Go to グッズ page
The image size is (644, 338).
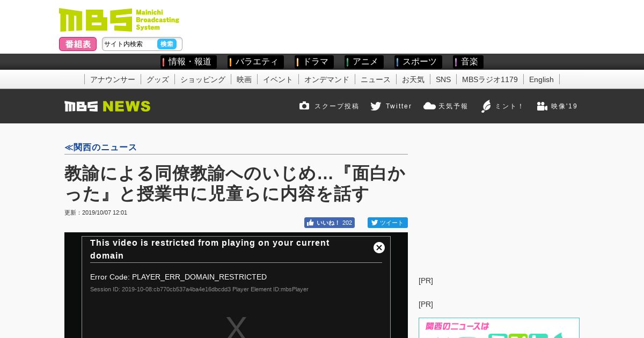158,79
